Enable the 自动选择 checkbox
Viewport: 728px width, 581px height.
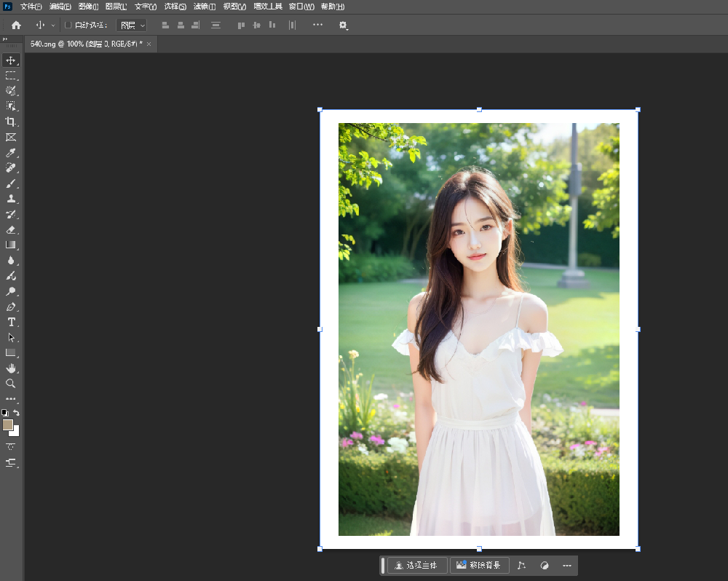point(68,25)
